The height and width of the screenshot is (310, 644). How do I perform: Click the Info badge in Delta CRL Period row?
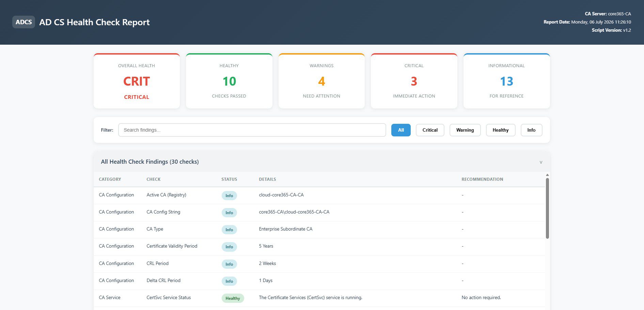click(229, 281)
